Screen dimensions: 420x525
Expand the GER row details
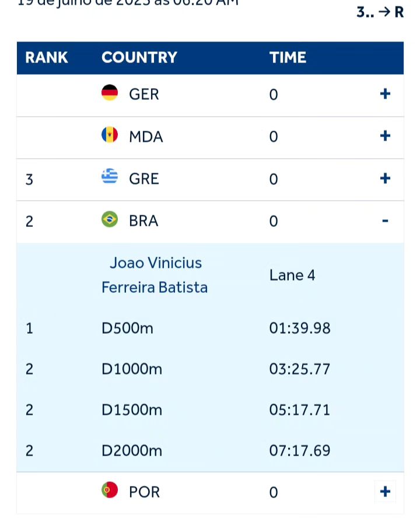pyautogui.click(x=384, y=94)
